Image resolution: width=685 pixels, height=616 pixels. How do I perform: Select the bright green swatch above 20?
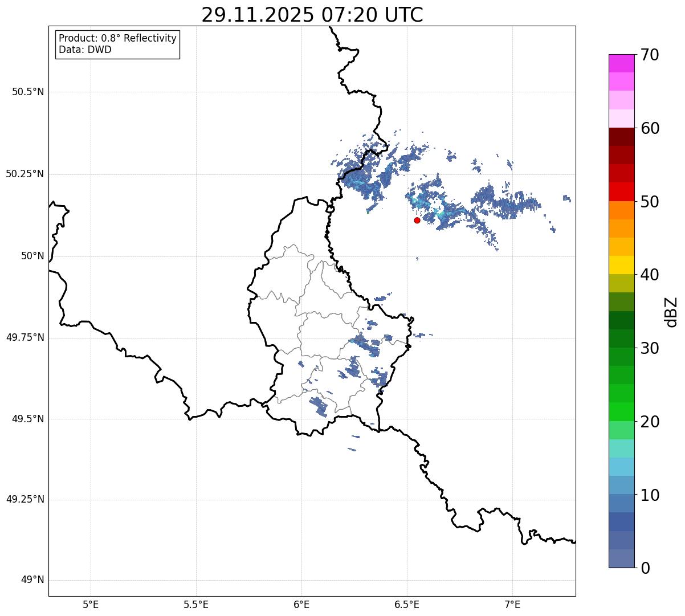pyautogui.click(x=621, y=411)
